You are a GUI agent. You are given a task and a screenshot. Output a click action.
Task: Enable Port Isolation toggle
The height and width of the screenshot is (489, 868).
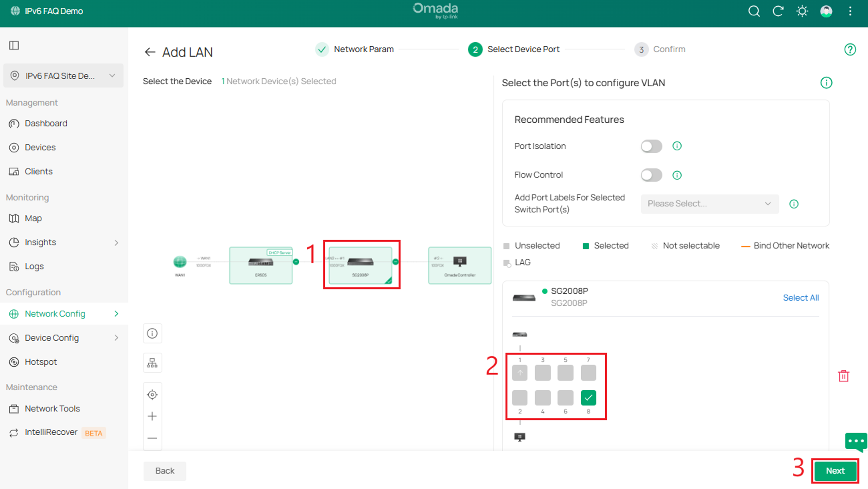[651, 146]
